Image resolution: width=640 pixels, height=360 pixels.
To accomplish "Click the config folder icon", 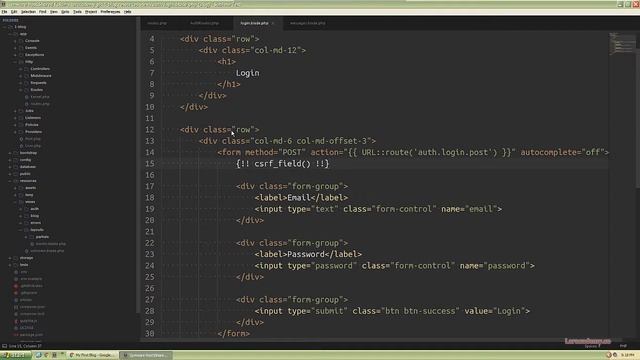I will click(x=16, y=160).
